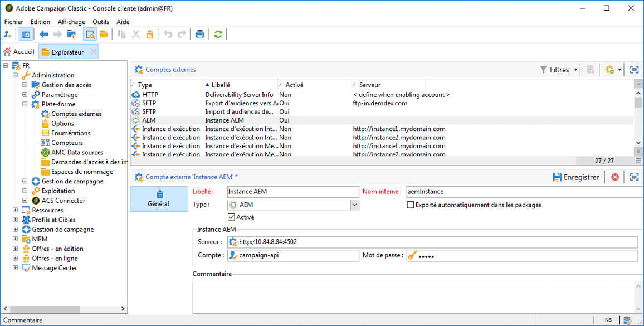Open the list options icon below scrollbar
This screenshot has height=326, width=644.
[x=638, y=160]
